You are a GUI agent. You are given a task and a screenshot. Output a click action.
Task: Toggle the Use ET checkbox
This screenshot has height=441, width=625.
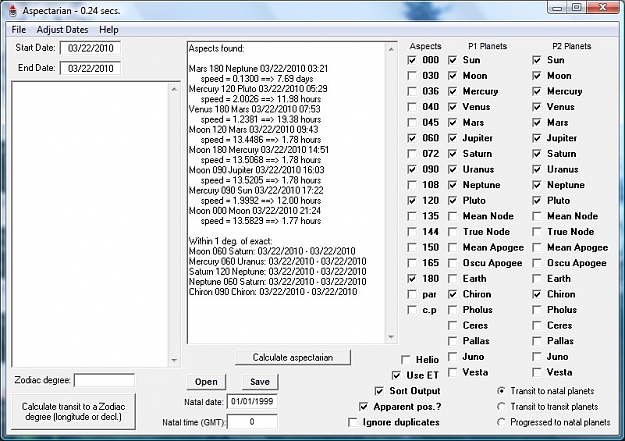click(396, 376)
